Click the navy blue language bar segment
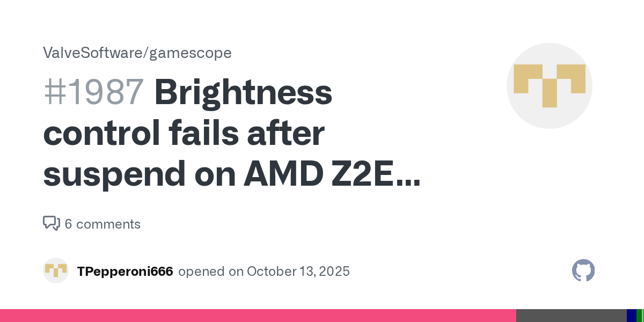This screenshot has width=644, height=322. click(x=631, y=316)
